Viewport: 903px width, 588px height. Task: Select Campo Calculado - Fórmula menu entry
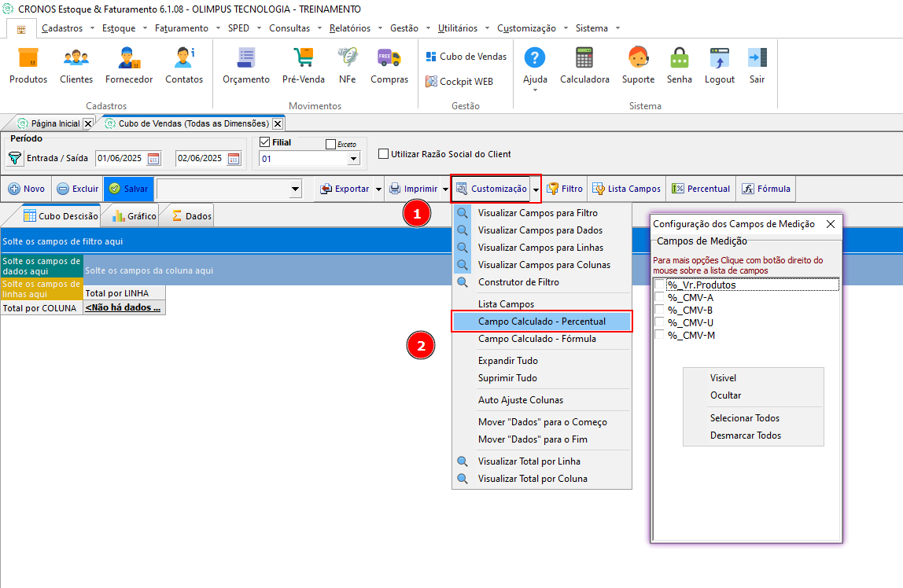click(x=536, y=339)
